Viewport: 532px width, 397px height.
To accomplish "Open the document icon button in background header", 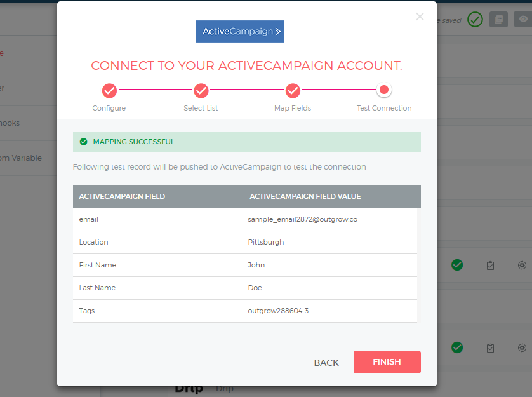I will coord(498,19).
